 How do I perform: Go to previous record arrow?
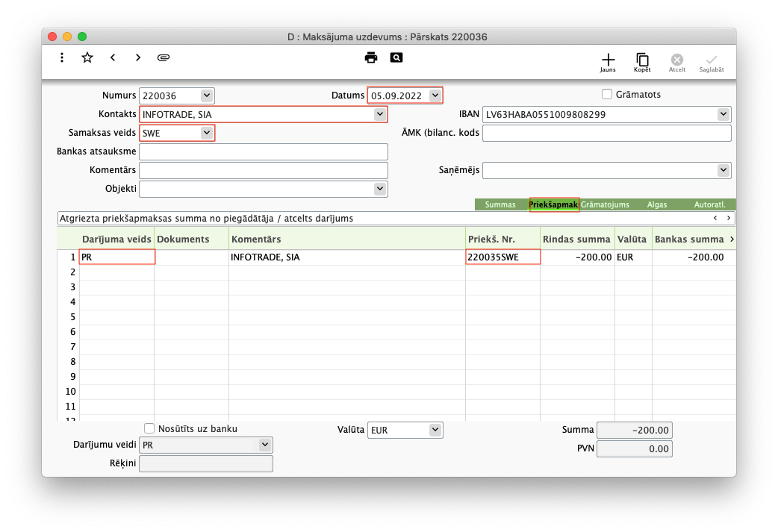[x=113, y=57]
